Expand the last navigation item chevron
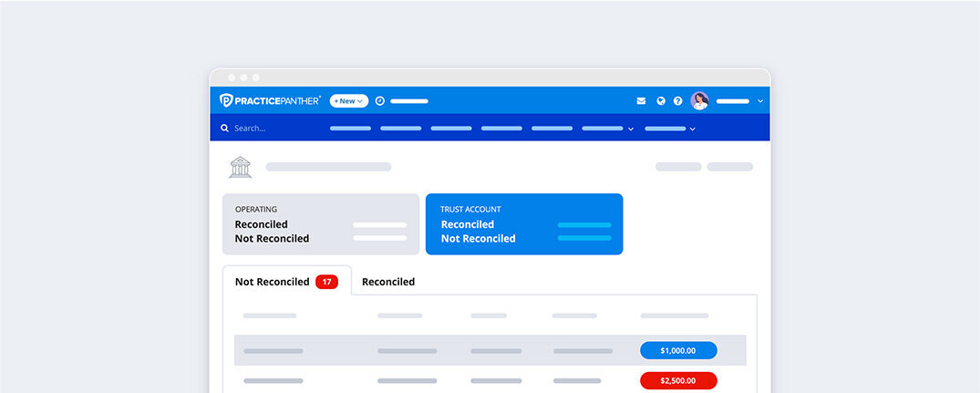980x393 pixels. click(693, 129)
